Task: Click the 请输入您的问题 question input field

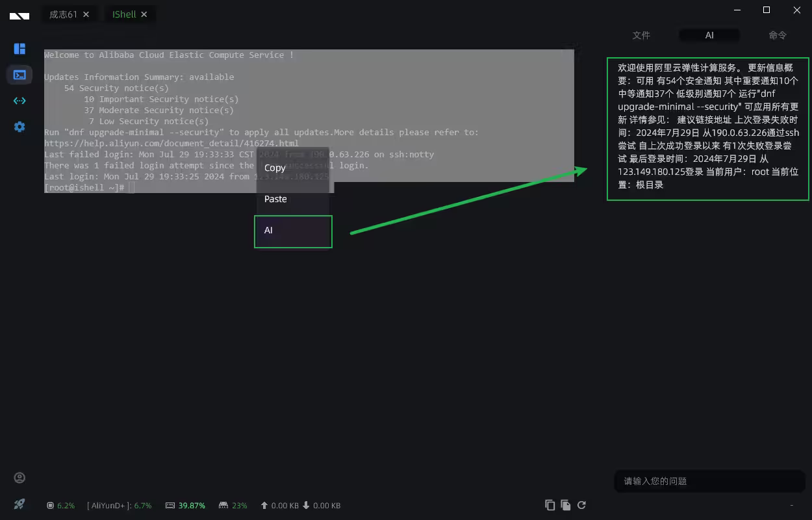Action: [x=709, y=481]
